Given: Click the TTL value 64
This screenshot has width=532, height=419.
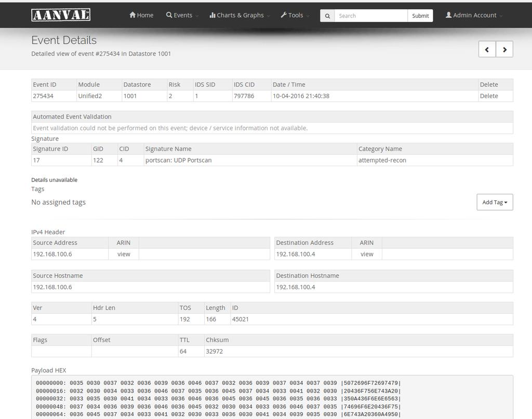Looking at the screenshot, I should (x=183, y=352).
